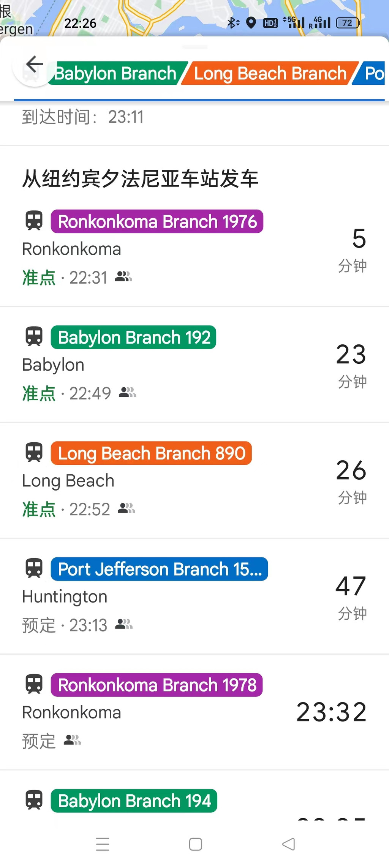Select the Babylon Branch tab
The image size is (389, 868).
(115, 73)
